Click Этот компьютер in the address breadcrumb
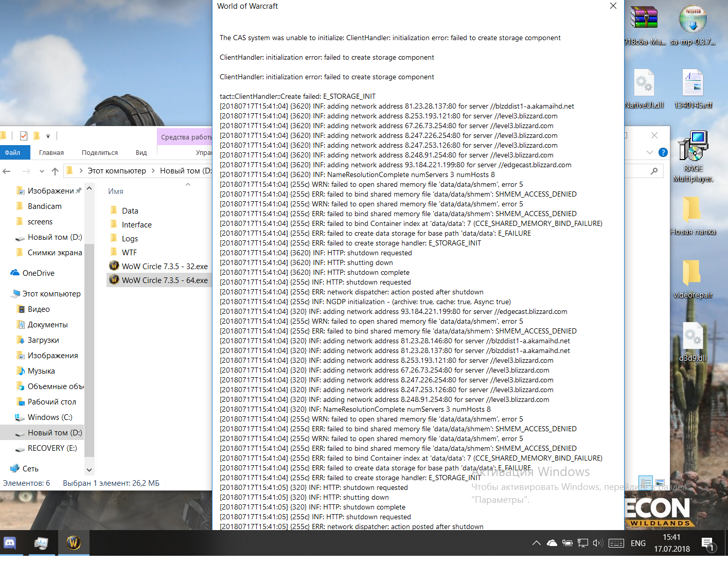Screen dimensions: 728x563 click(x=117, y=171)
